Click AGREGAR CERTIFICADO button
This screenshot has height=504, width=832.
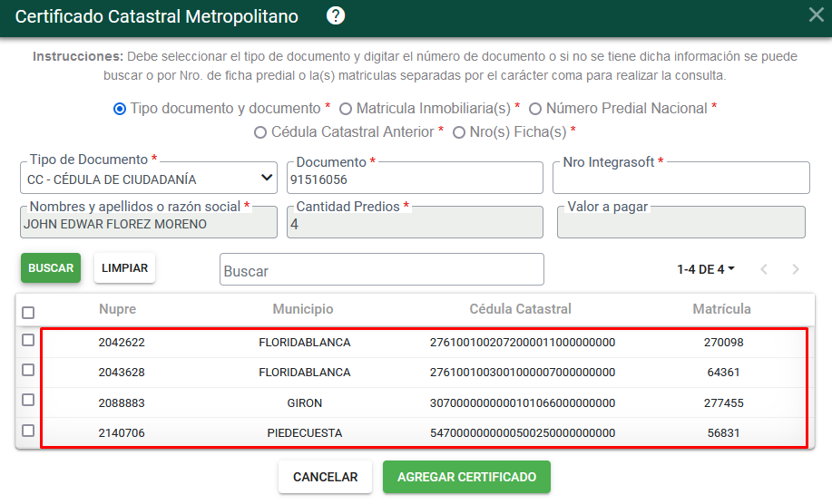(x=467, y=477)
